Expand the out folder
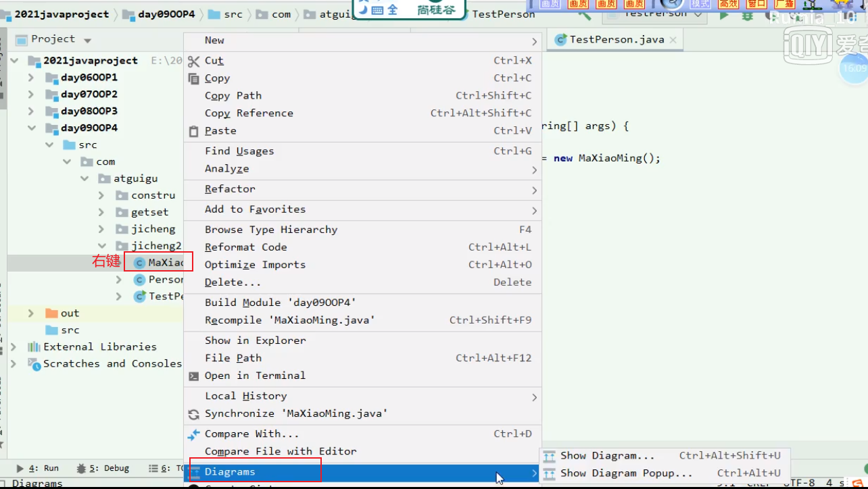 [x=31, y=313]
